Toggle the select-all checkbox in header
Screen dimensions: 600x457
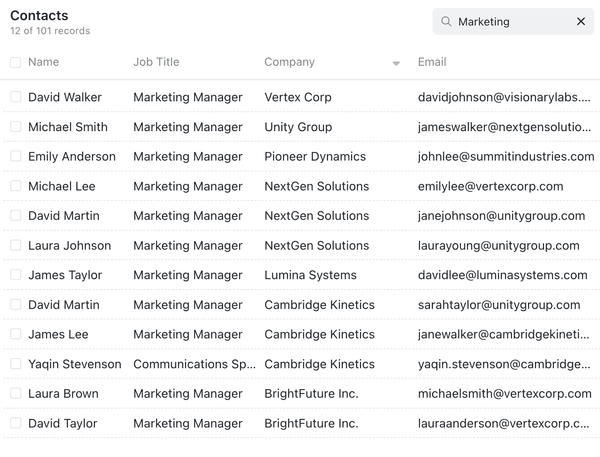[x=15, y=62]
